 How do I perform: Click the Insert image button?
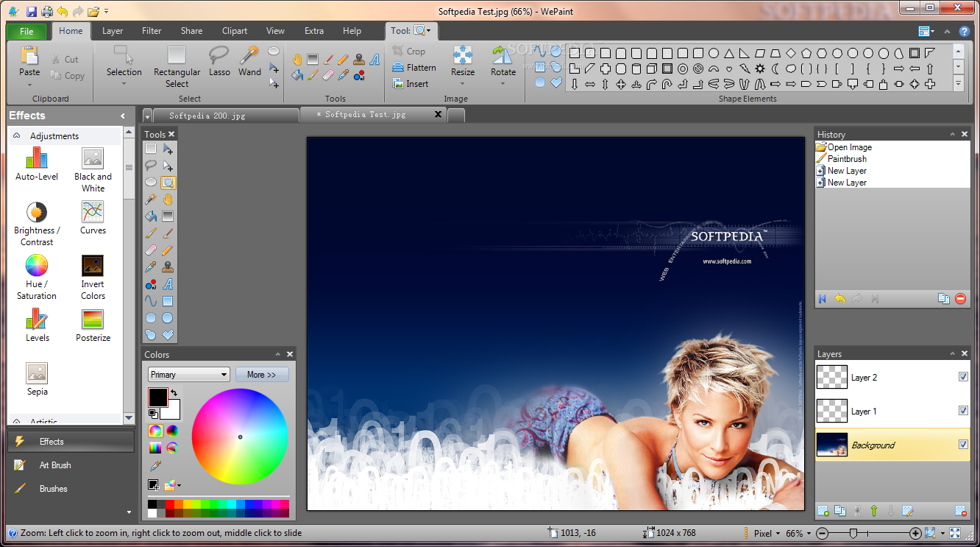(411, 84)
